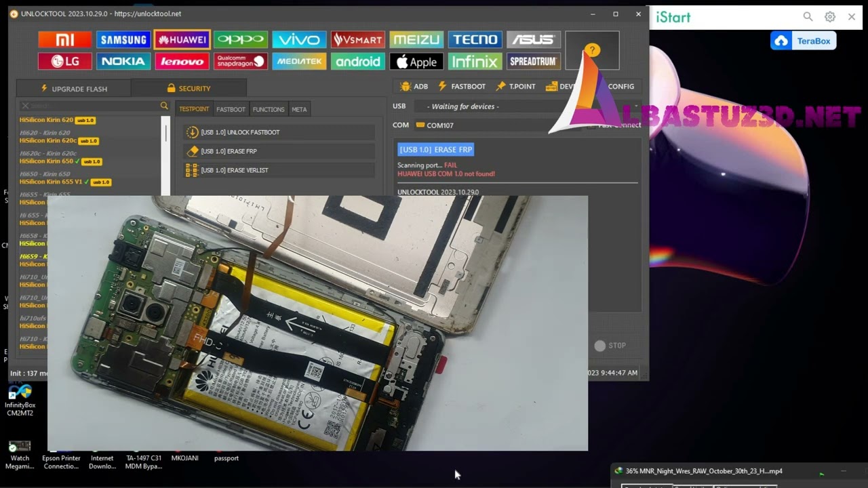Viewport: 868px width, 488px height.
Task: Switch to the Security tab
Action: (189, 88)
